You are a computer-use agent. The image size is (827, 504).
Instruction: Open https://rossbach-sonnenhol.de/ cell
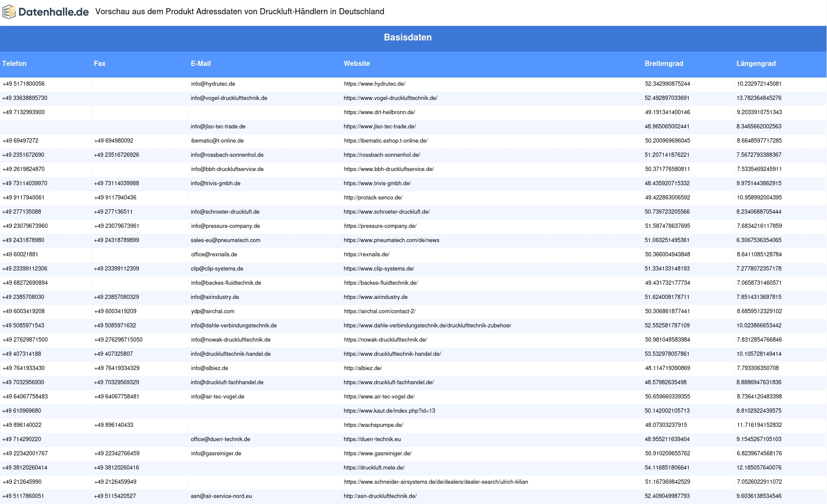coord(382,155)
